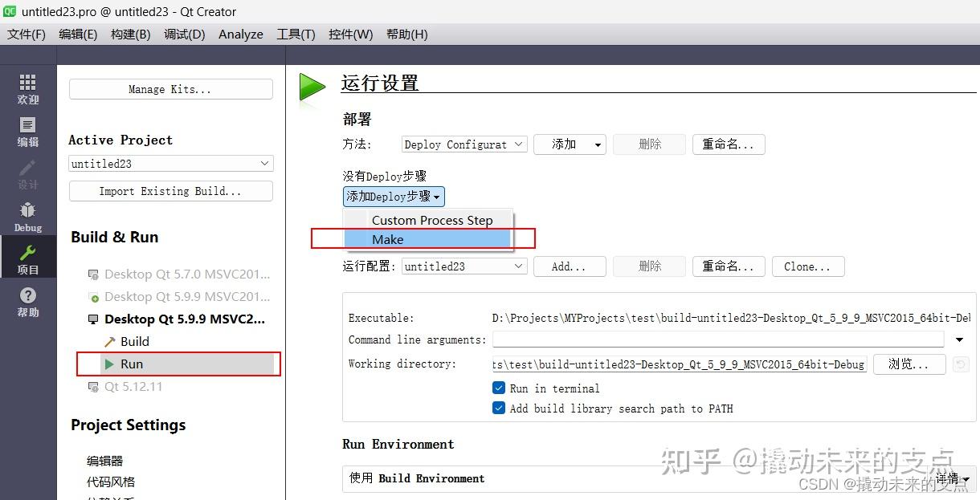Open the 添加Deploy步骤 dropdown
Viewport: 980px width, 500px height.
394,197
